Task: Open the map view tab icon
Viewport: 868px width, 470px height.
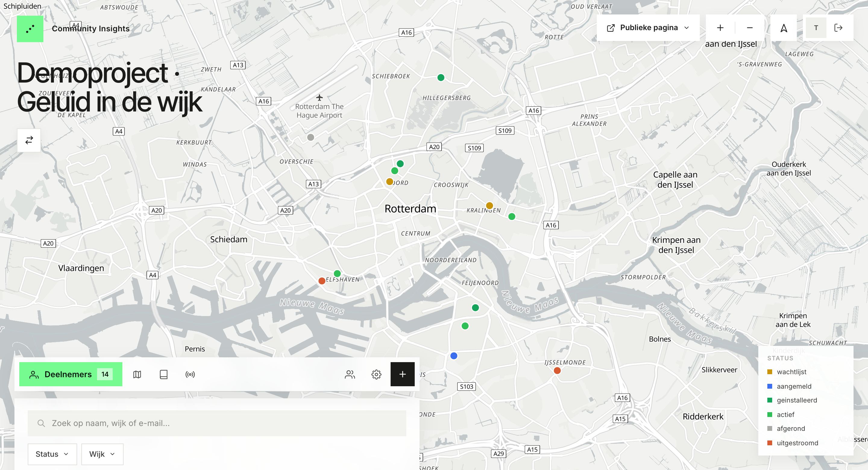Action: 137,374
